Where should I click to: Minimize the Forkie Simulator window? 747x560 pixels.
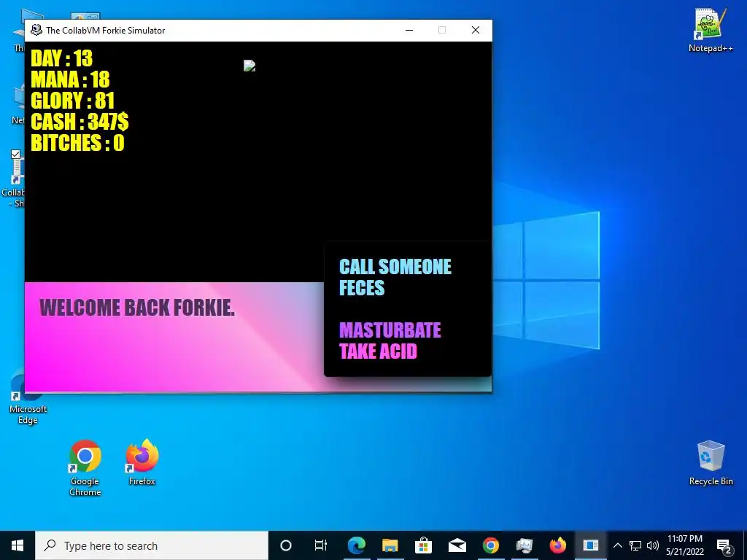[x=409, y=30]
